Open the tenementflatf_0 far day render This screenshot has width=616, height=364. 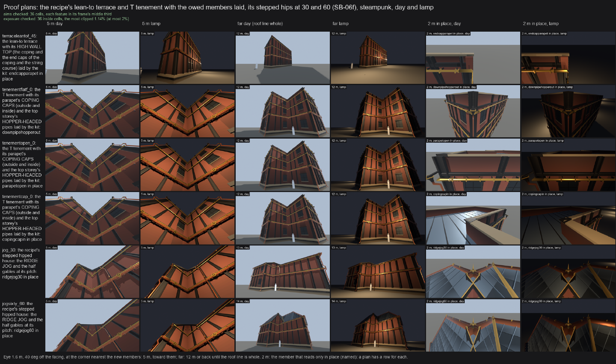[283, 111]
